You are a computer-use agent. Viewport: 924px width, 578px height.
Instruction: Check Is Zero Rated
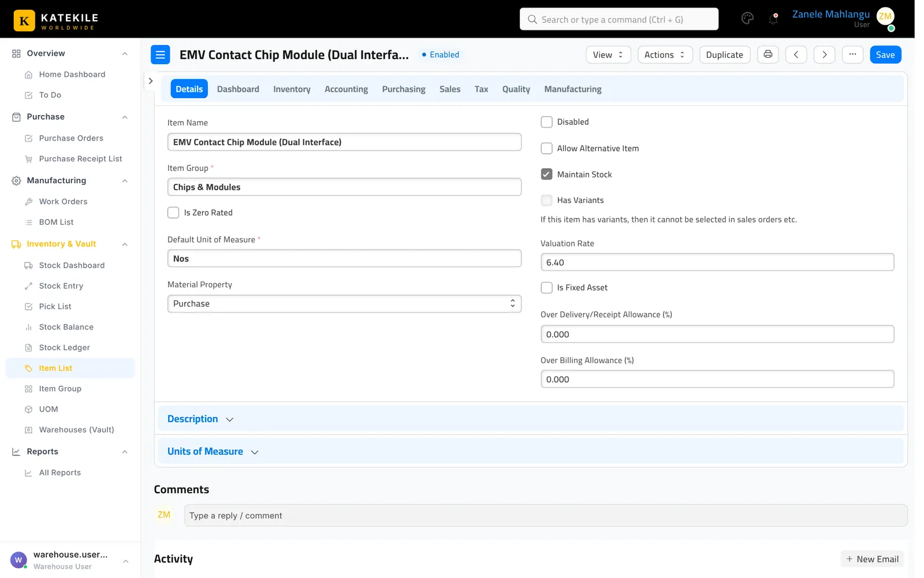[x=173, y=213]
